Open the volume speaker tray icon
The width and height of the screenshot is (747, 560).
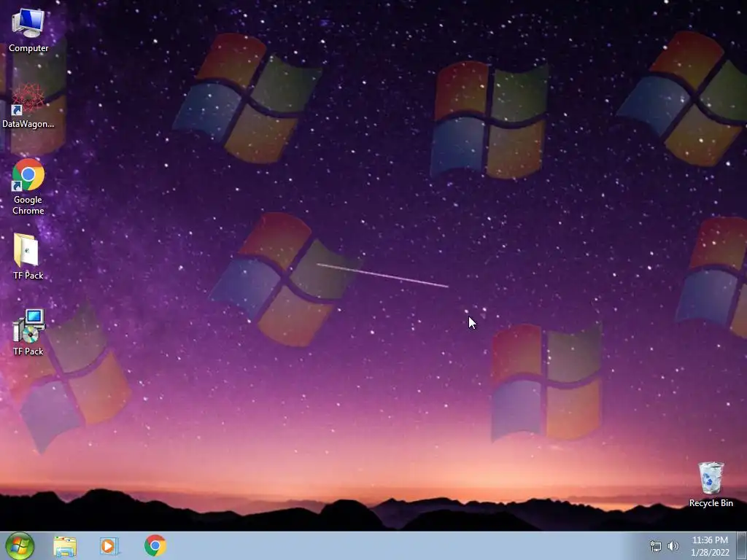(x=673, y=546)
